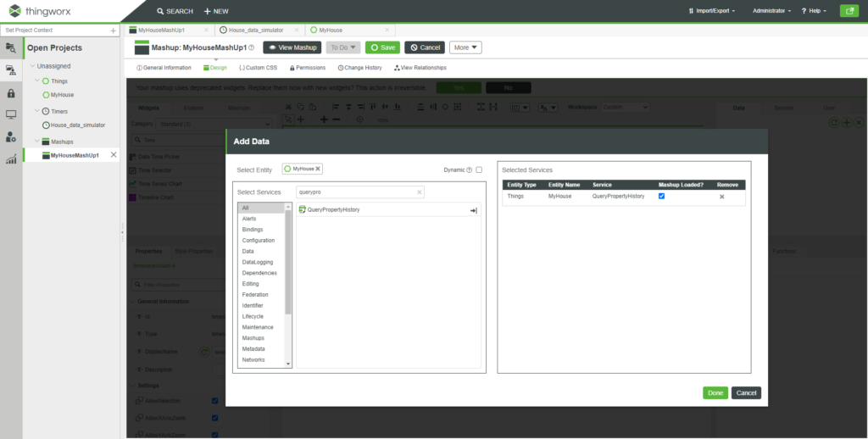Click the zoom in plus icon in design toolbar
The image size is (868, 439).
tap(324, 119)
